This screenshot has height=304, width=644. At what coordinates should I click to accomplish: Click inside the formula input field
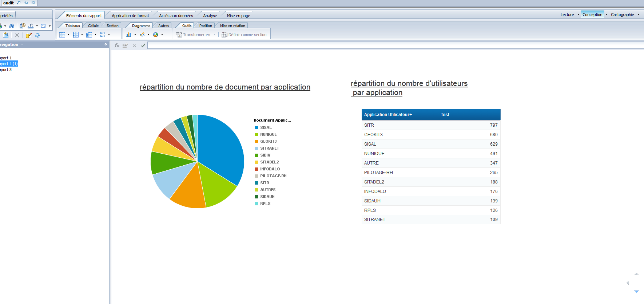395,46
